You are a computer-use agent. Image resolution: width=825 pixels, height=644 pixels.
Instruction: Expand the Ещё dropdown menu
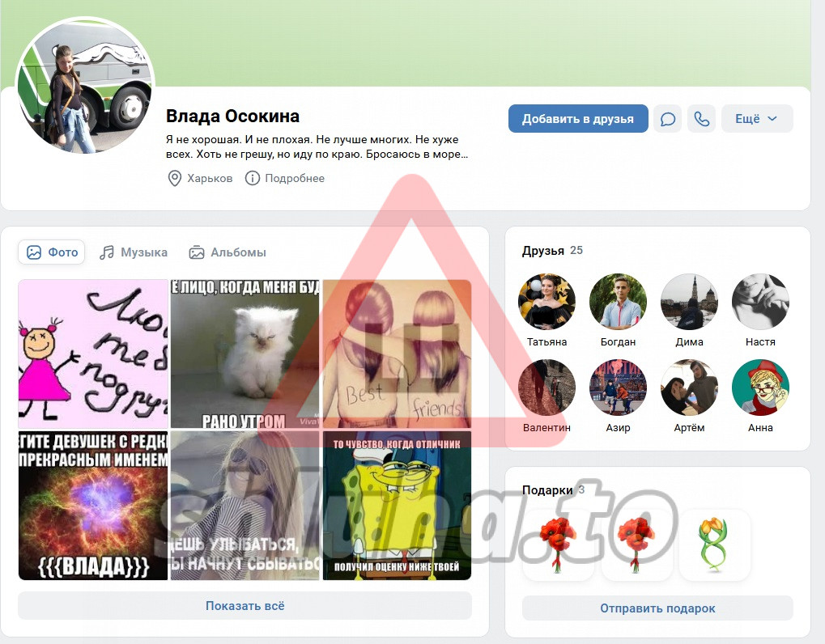tap(756, 119)
